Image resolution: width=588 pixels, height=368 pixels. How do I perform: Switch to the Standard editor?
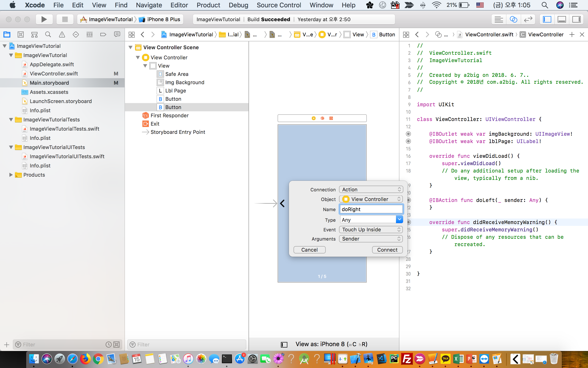(x=499, y=19)
